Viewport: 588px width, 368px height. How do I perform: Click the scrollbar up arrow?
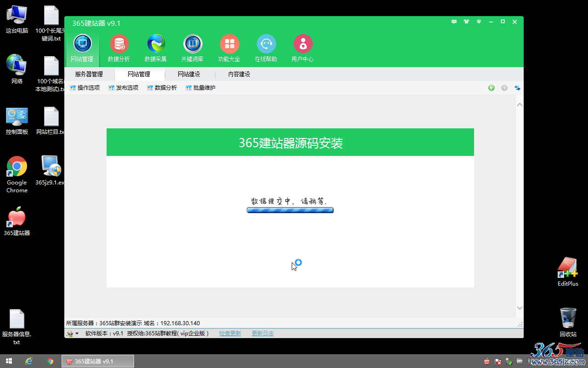tap(520, 105)
